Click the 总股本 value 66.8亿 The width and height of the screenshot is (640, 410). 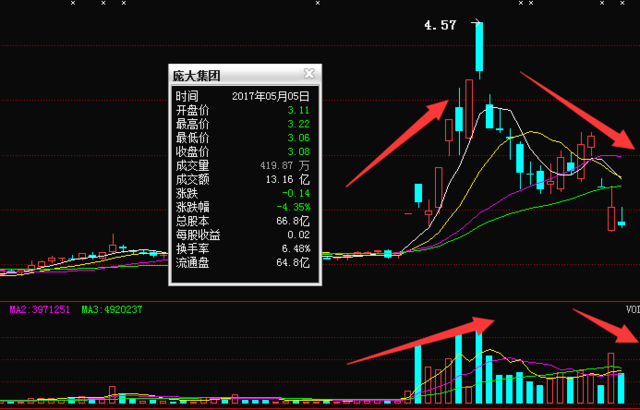pyautogui.click(x=293, y=221)
